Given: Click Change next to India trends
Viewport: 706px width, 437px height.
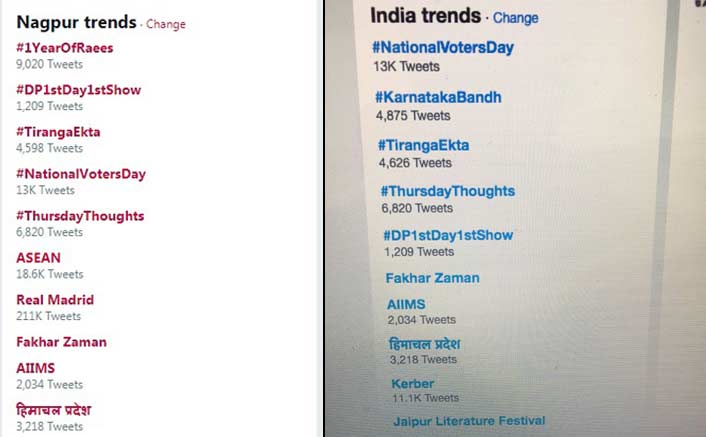Looking at the screenshot, I should coord(516,18).
